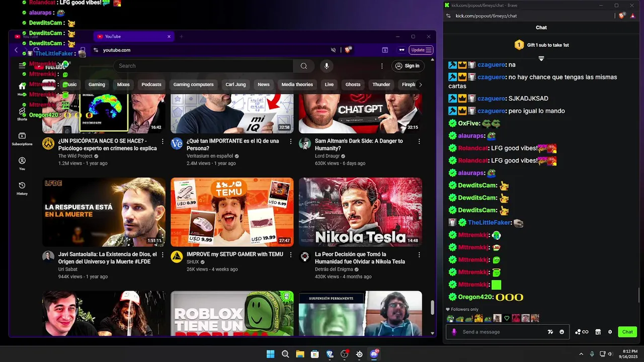Open a new tab in YouTube window
Image resolution: width=644 pixels, height=362 pixels.
pos(181,36)
